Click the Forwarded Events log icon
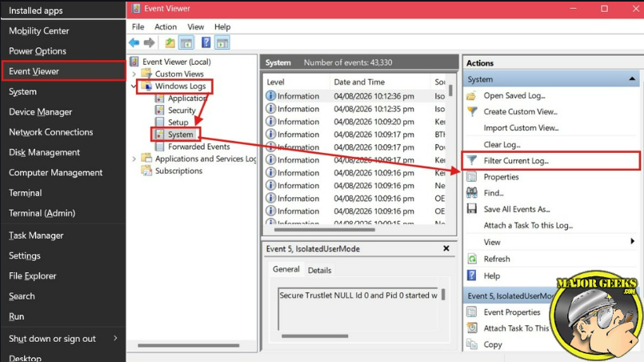Screen dimensions: 644x362 (159, 147)
